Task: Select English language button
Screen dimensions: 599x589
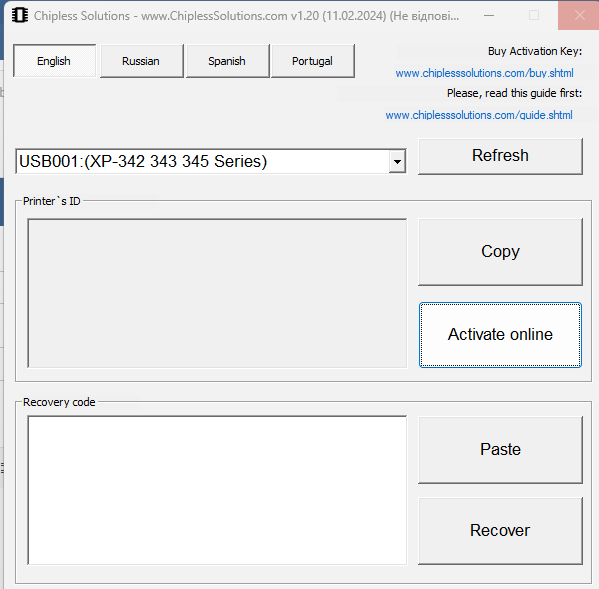Action: [x=54, y=61]
